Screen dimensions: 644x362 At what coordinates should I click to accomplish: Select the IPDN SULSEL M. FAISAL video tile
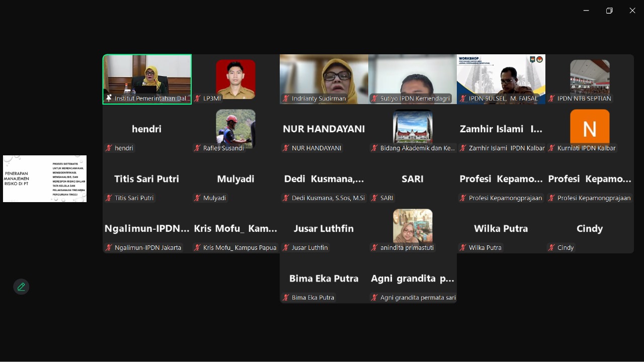click(x=501, y=79)
